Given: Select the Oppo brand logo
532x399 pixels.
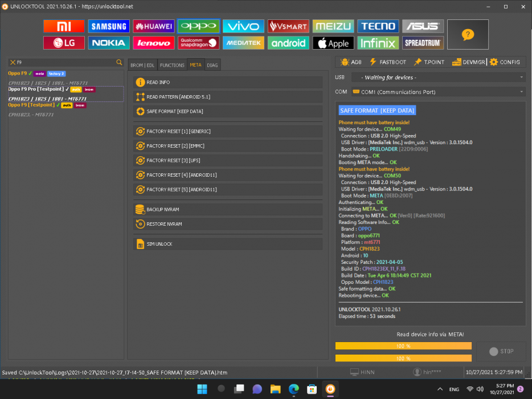Looking at the screenshot, I should [198, 26].
